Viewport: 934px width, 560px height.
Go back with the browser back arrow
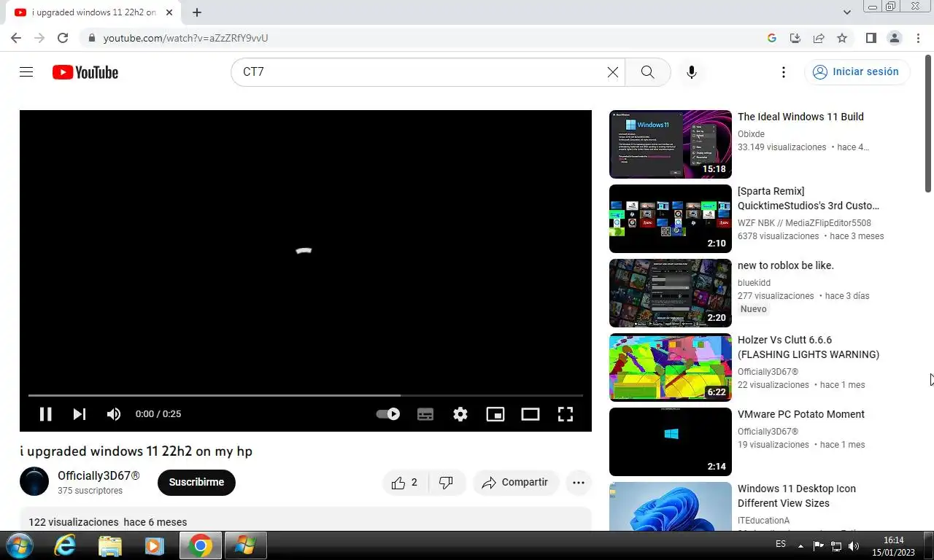click(16, 38)
